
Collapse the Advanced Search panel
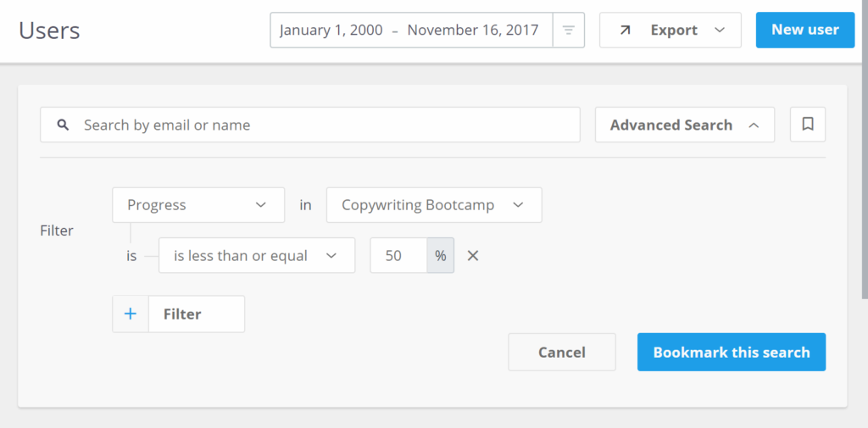point(685,125)
